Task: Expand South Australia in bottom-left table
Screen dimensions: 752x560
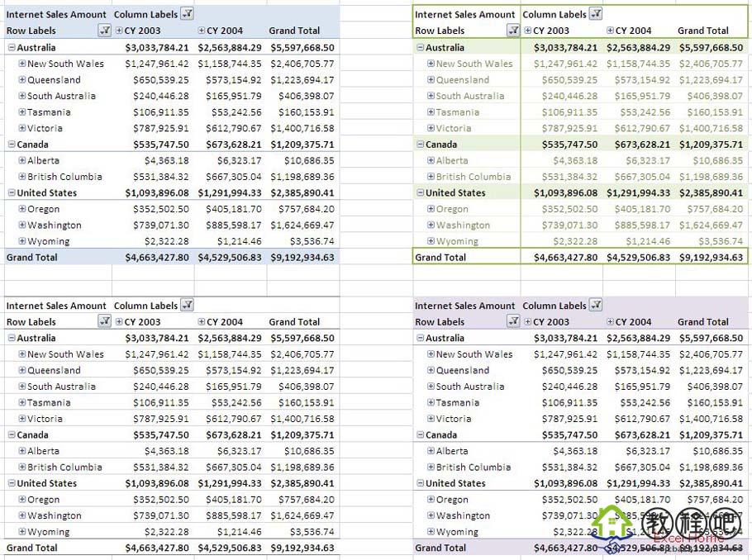Action: (22, 387)
